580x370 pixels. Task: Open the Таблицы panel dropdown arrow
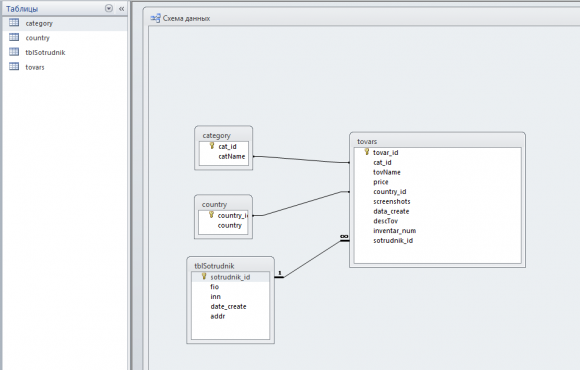pos(109,8)
